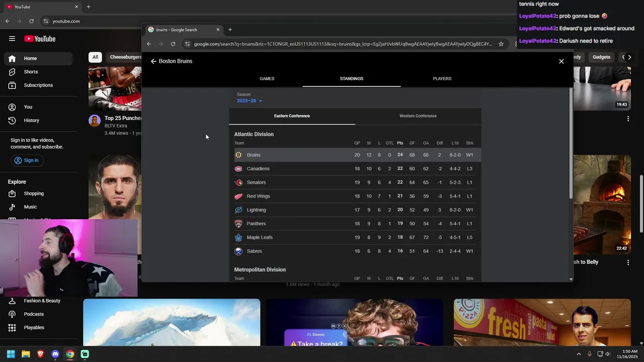Click the Lightning team logo icon
Image resolution: width=644 pixels, height=362 pixels.
point(238,210)
